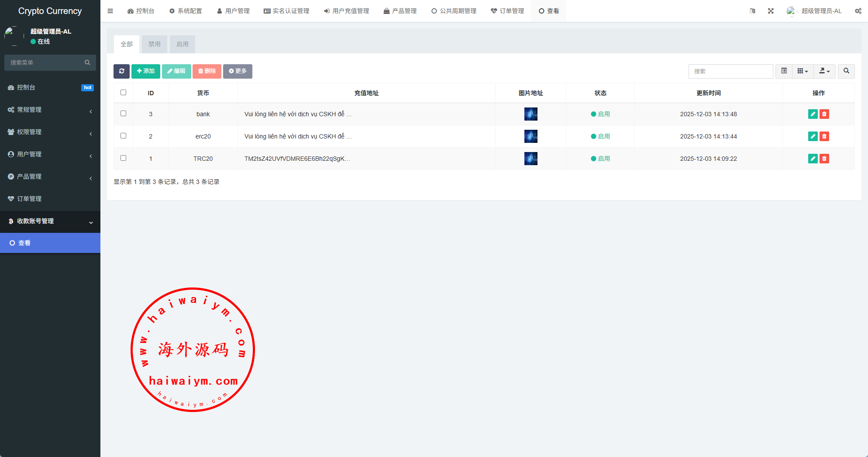Check the select-all checkbox in table header

pos(124,93)
